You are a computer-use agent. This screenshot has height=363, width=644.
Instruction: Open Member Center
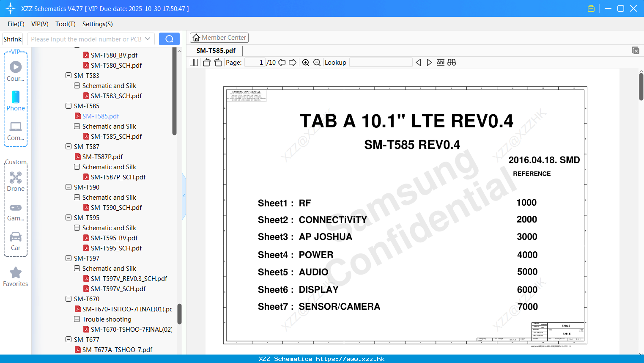tap(219, 38)
